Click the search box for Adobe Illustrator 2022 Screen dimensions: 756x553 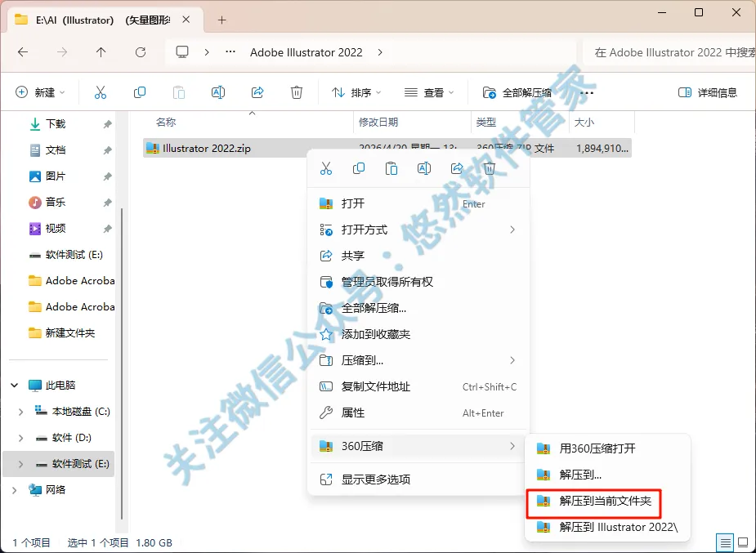tap(669, 52)
